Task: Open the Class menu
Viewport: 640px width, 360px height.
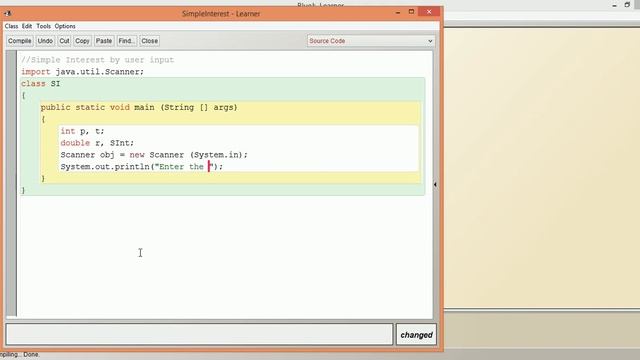Action: [x=11, y=26]
